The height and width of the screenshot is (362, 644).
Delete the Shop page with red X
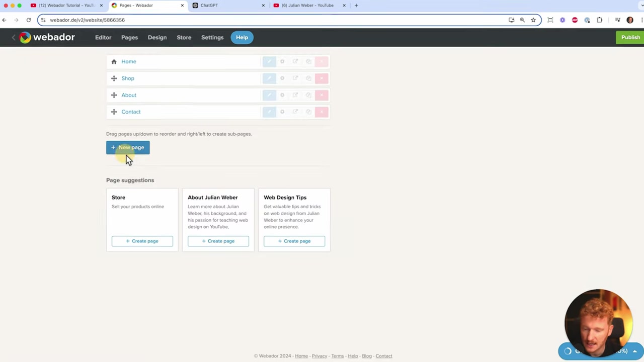(321, 78)
